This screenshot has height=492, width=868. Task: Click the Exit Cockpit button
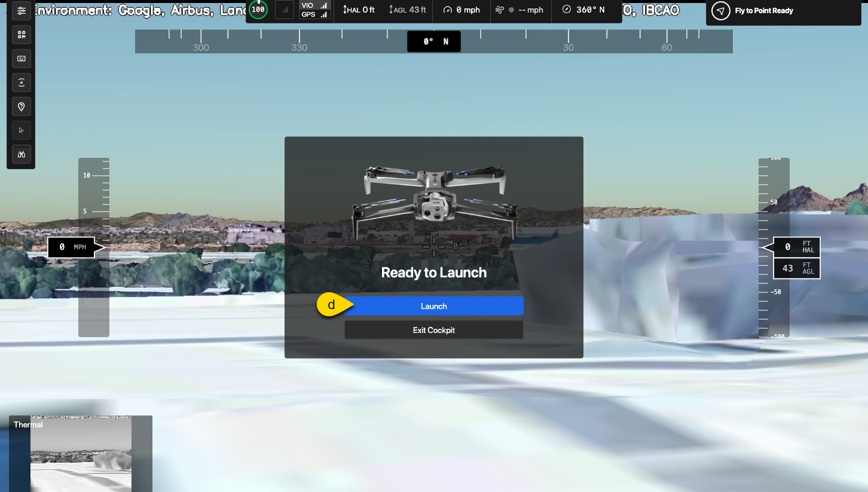pyautogui.click(x=433, y=330)
